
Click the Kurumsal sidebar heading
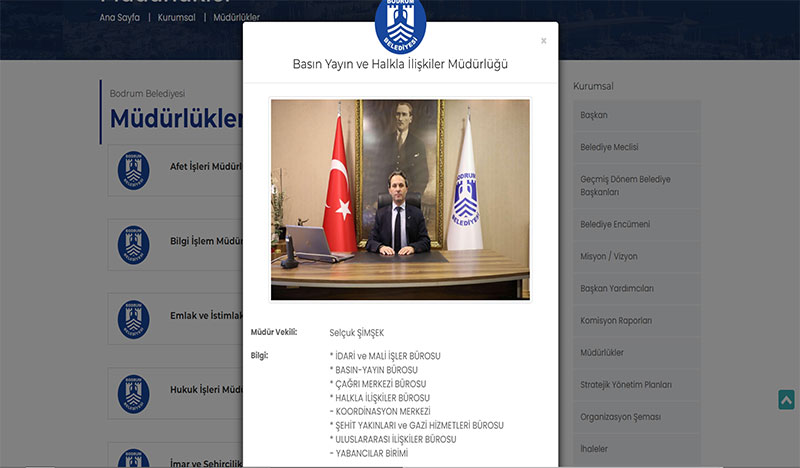593,86
